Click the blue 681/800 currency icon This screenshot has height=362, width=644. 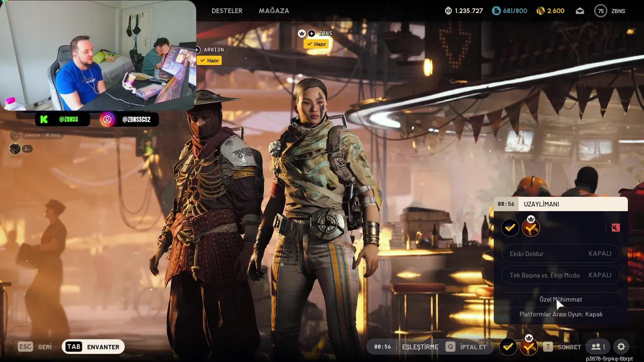[496, 11]
